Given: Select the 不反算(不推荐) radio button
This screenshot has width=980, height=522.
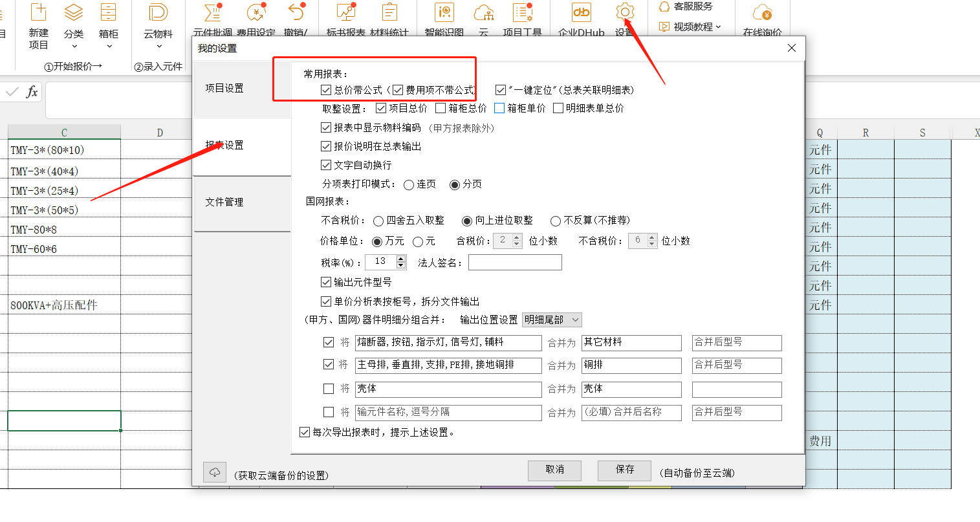Looking at the screenshot, I should [x=555, y=221].
